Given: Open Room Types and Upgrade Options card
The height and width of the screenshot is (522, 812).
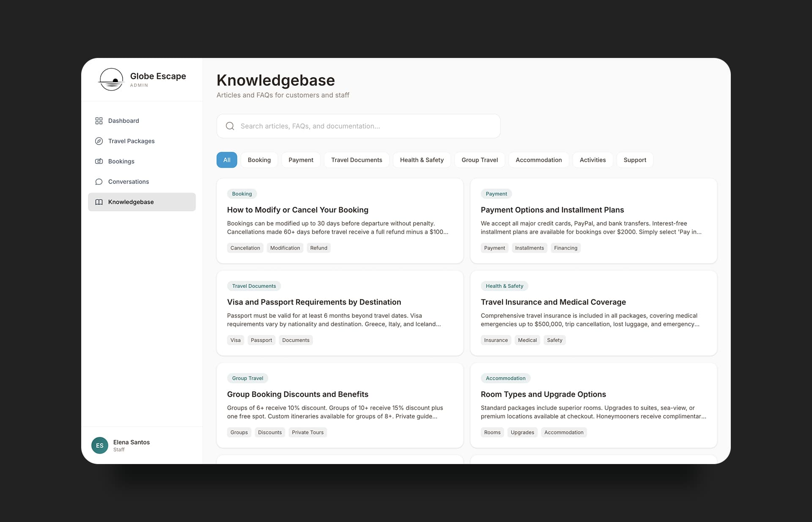Looking at the screenshot, I should coord(543,394).
